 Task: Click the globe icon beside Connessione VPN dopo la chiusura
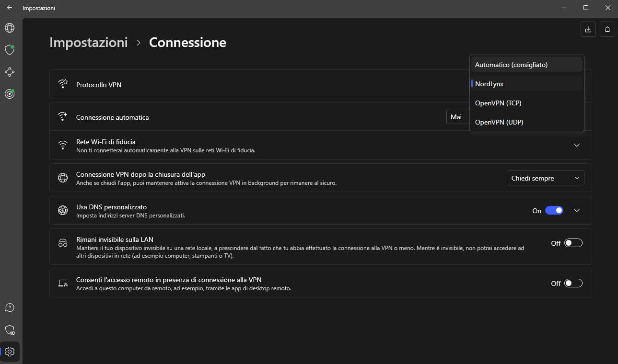(x=63, y=178)
